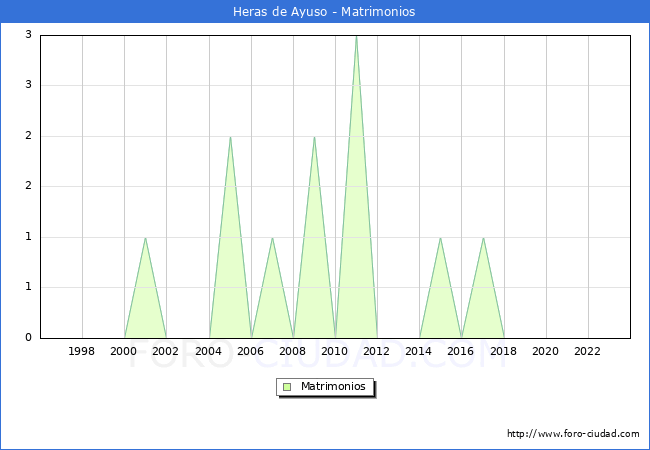
Task: Click the 1998 x-axis label
Action: click(82, 351)
